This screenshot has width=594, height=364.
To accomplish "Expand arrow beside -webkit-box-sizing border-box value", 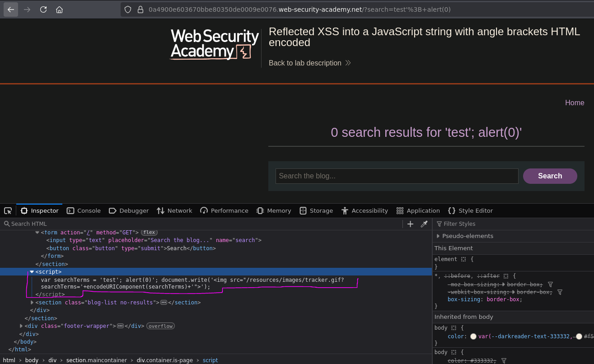I will [514, 292].
